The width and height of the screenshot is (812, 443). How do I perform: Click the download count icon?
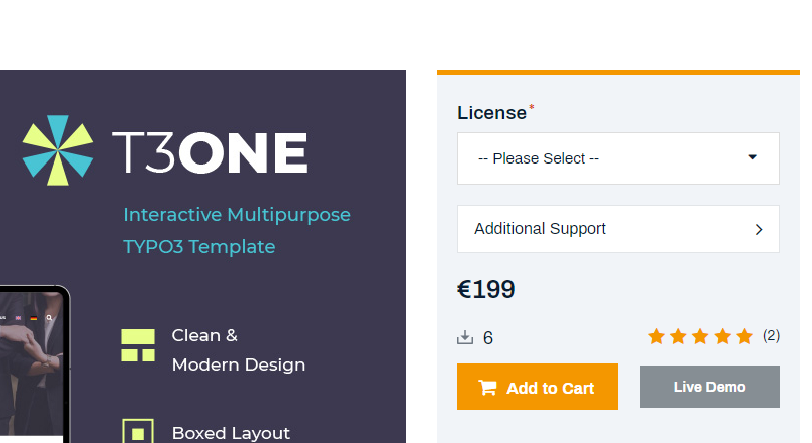464,338
